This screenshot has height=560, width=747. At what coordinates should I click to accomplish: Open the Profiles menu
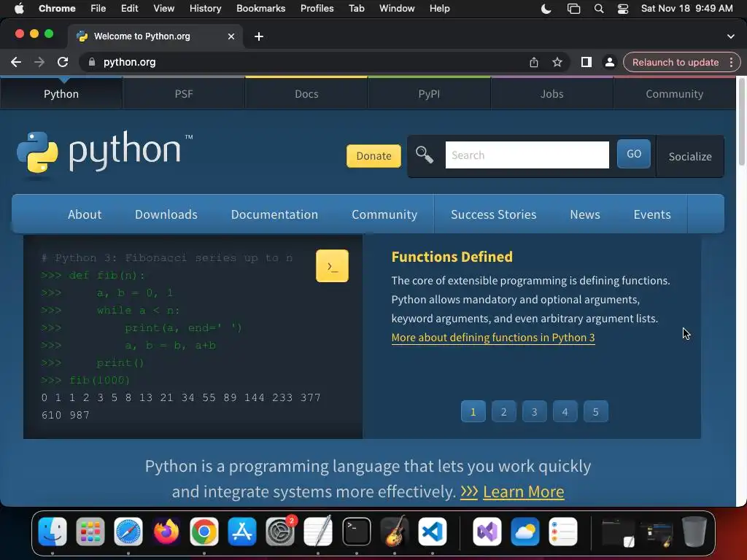coord(317,9)
